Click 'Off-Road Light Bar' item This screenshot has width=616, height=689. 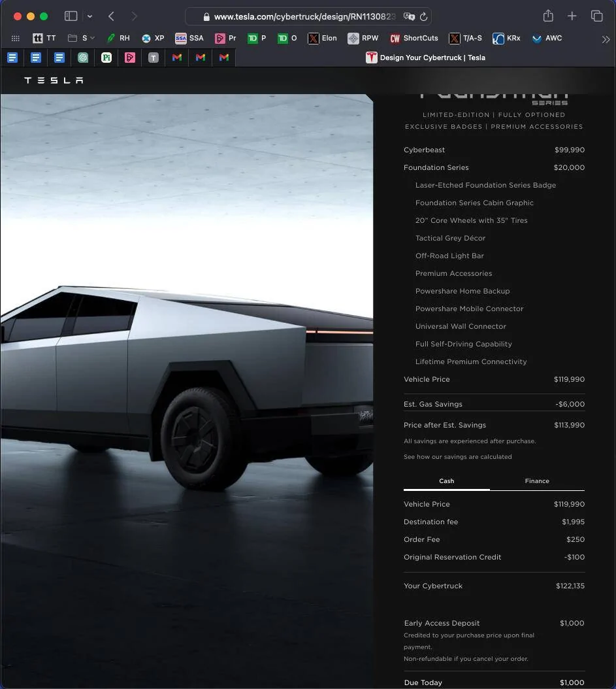[x=449, y=256]
